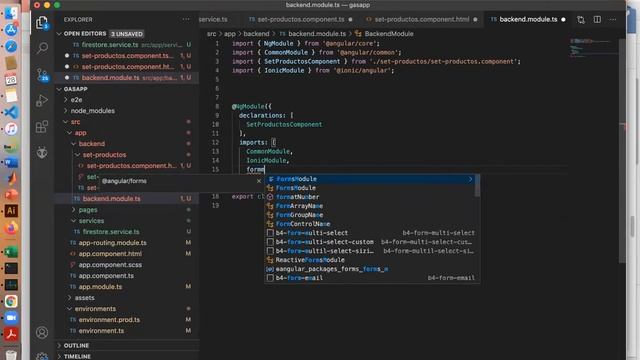Collapse the Open Editors section
Image resolution: width=640 pixels, height=360 pixels.
coord(60,34)
